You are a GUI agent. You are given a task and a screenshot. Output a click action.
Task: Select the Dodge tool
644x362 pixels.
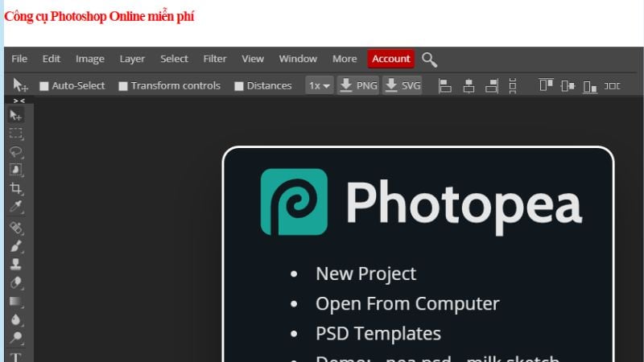pos(15,338)
